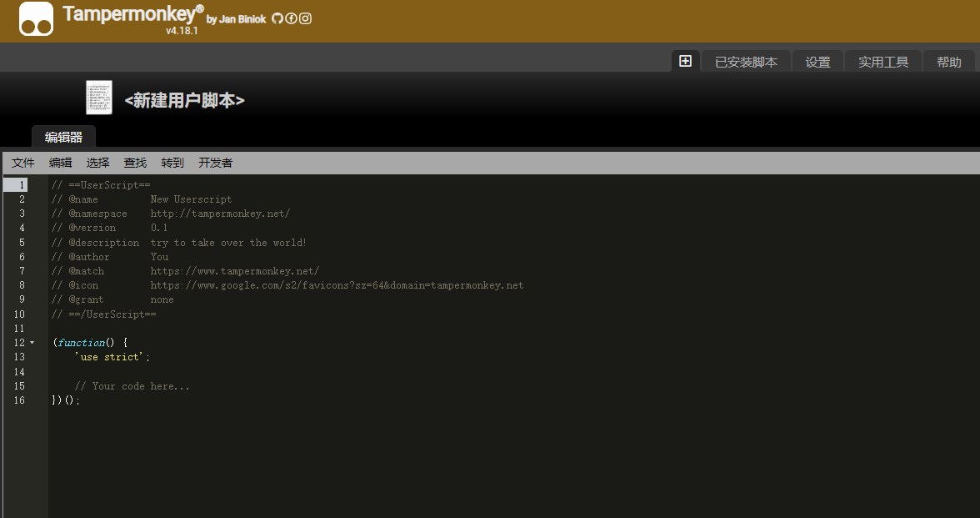Viewport: 980px width, 518px height.
Task: Click the 'by Jan Biniok' author text
Action: [237, 19]
